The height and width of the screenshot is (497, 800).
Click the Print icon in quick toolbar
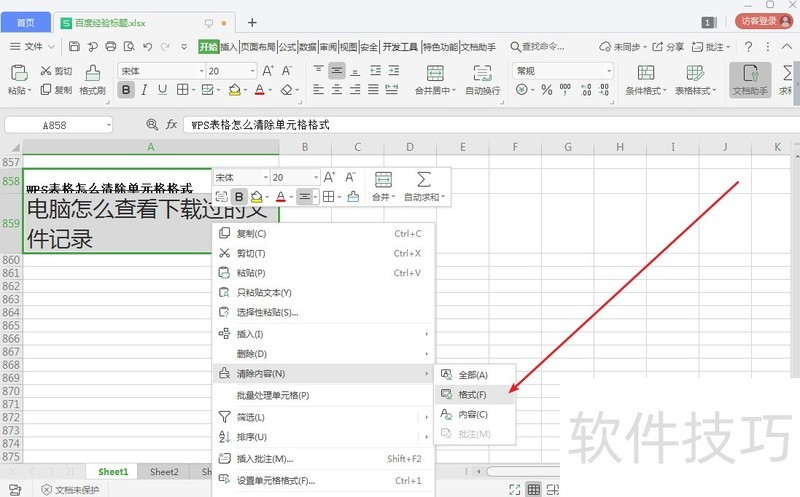(111, 46)
